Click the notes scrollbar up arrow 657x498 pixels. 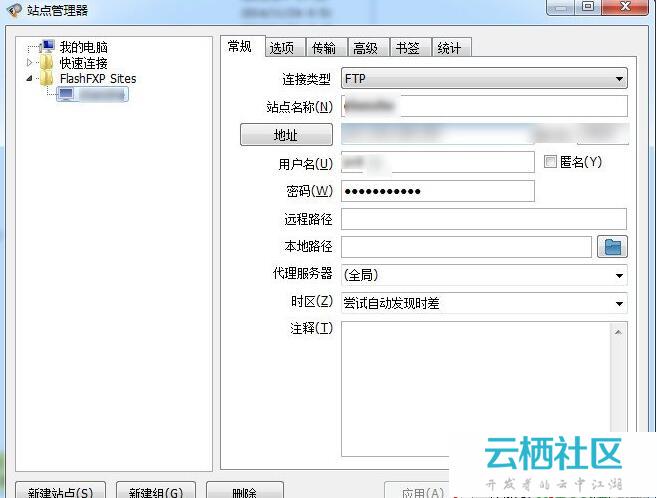click(x=618, y=332)
